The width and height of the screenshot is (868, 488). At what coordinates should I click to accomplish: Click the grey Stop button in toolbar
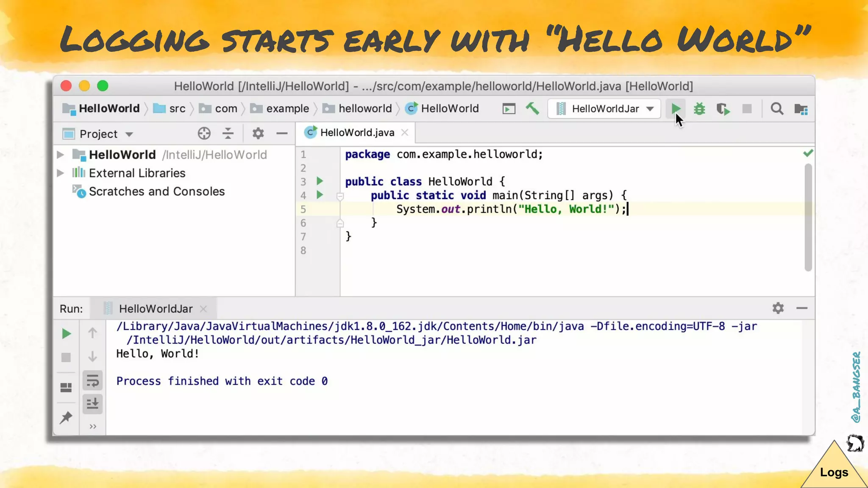point(747,109)
